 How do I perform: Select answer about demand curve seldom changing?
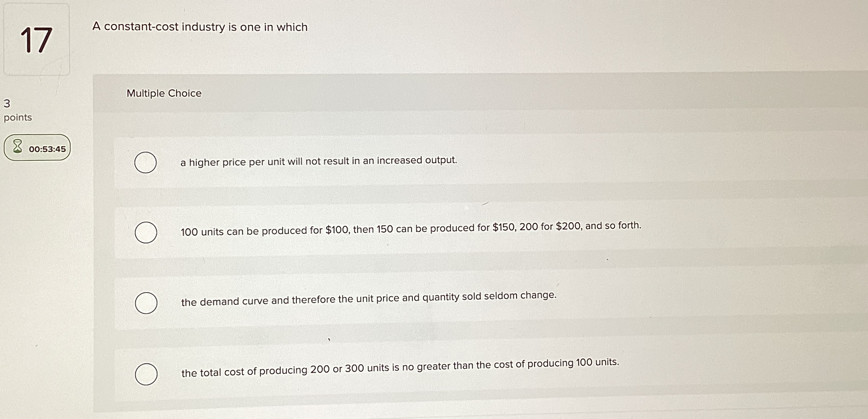[146, 303]
